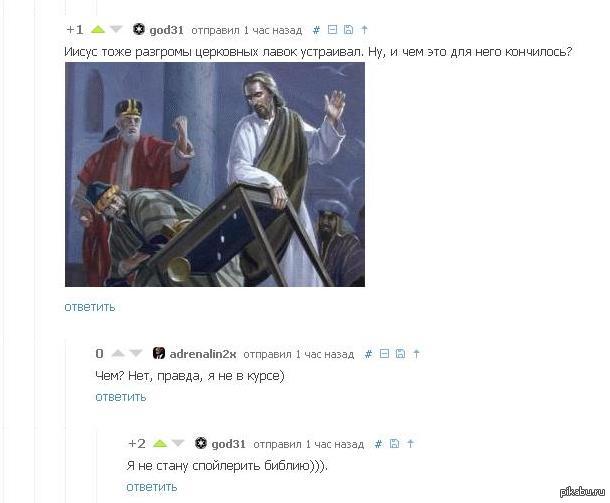
Task: Go to parent of adrenalin2x comment
Action: pyautogui.click(x=416, y=354)
